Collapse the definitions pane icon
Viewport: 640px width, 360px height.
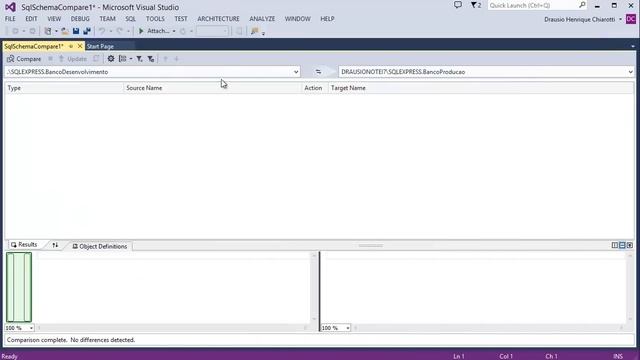tap(630, 245)
